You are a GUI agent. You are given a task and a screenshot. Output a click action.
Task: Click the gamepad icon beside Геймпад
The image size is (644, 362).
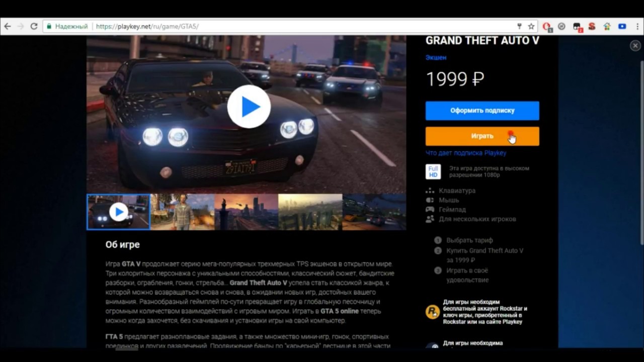(430, 209)
